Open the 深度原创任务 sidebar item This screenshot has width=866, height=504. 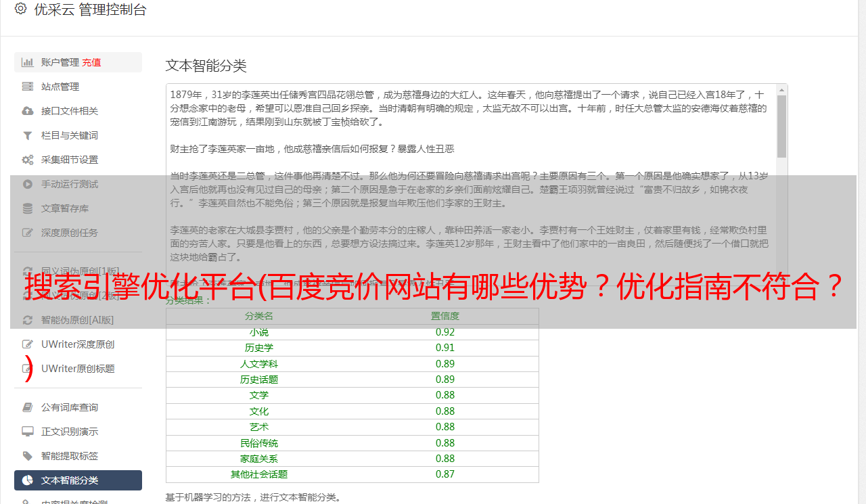coord(78,233)
